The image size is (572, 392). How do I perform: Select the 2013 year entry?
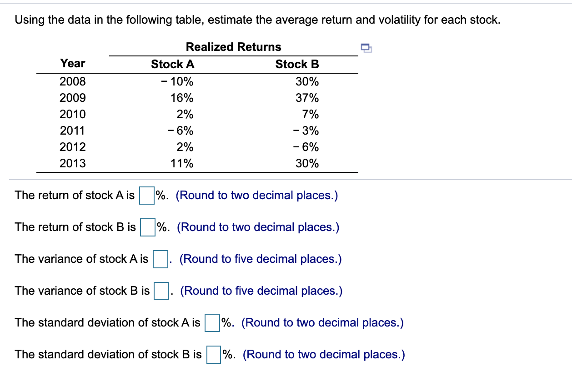click(x=73, y=163)
